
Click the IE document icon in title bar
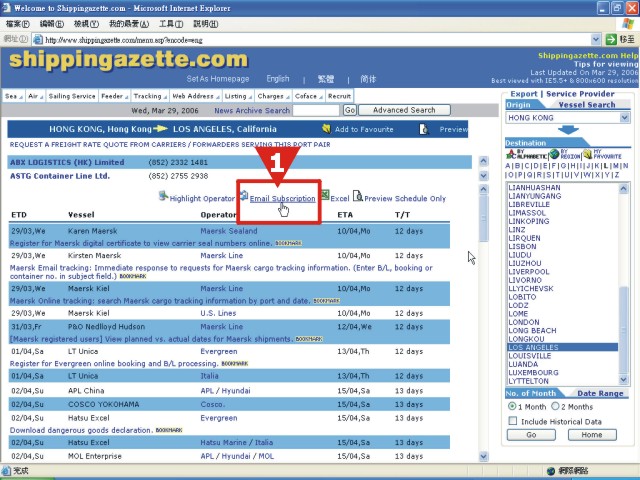[x=7, y=8]
